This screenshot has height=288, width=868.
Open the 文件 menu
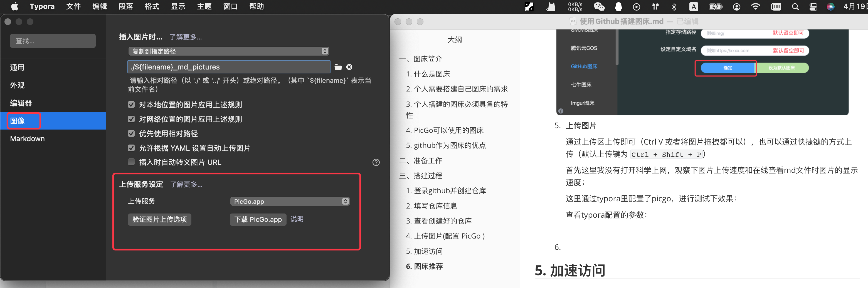point(73,6)
